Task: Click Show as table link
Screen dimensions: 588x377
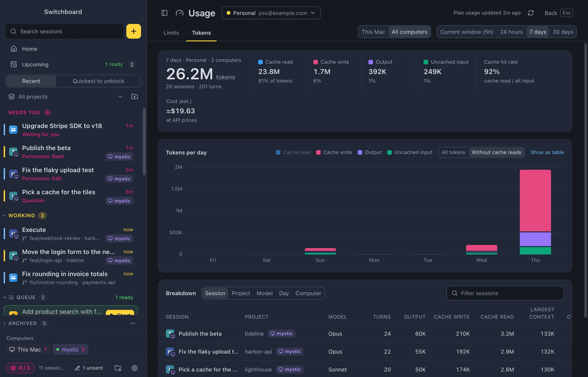Action: click(547, 152)
